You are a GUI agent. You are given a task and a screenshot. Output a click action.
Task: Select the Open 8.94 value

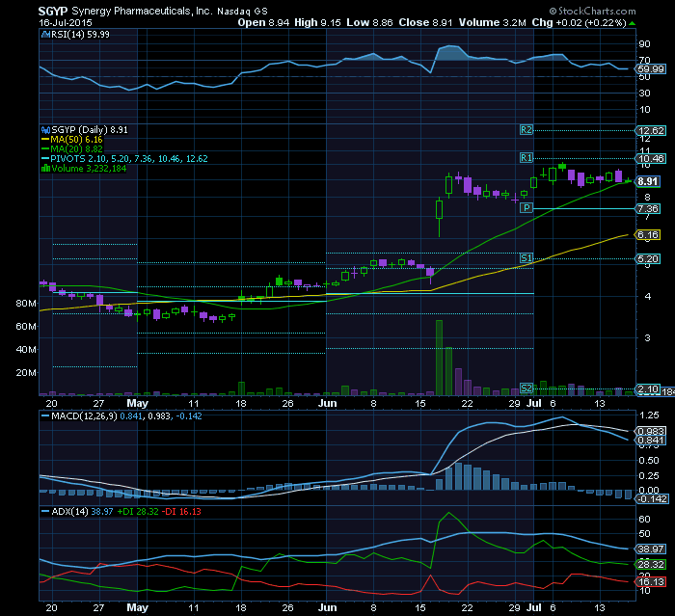263,23
